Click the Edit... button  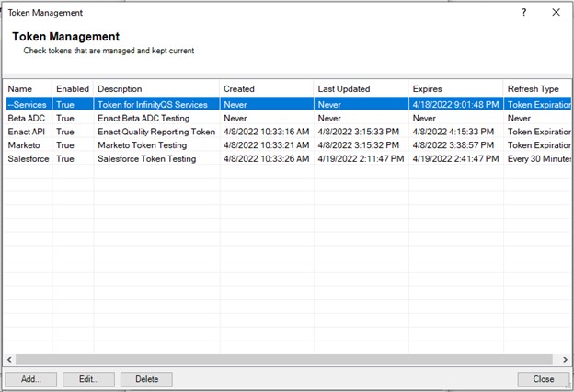[x=88, y=379]
